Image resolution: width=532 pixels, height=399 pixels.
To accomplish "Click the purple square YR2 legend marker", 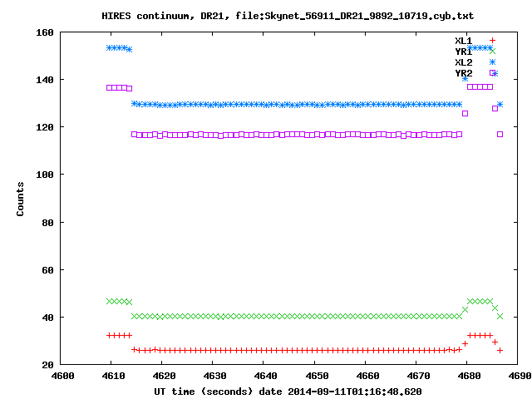I will (492, 72).
